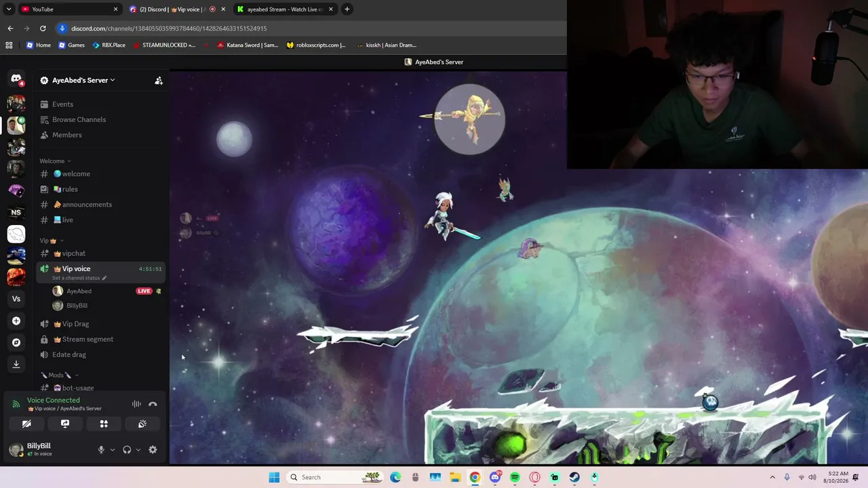The image size is (868, 488).
Task: Add a server with the plus icon
Action: 16,321
